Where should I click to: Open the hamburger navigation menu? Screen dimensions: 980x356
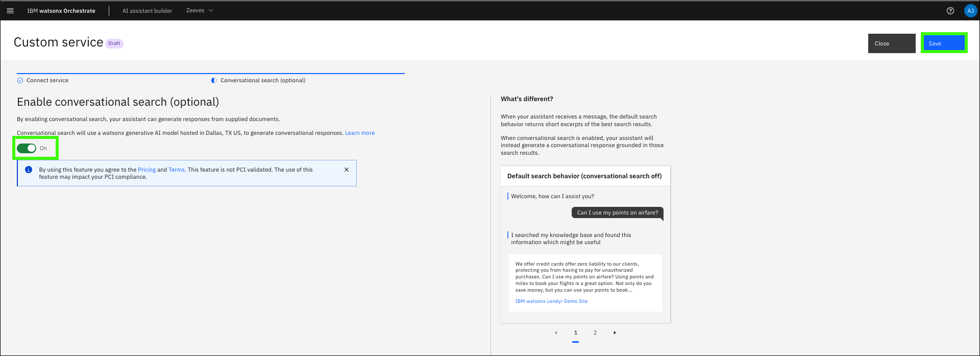click(x=10, y=11)
